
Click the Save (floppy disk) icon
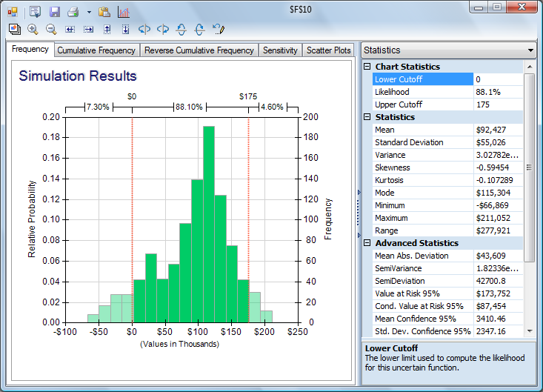pos(55,12)
